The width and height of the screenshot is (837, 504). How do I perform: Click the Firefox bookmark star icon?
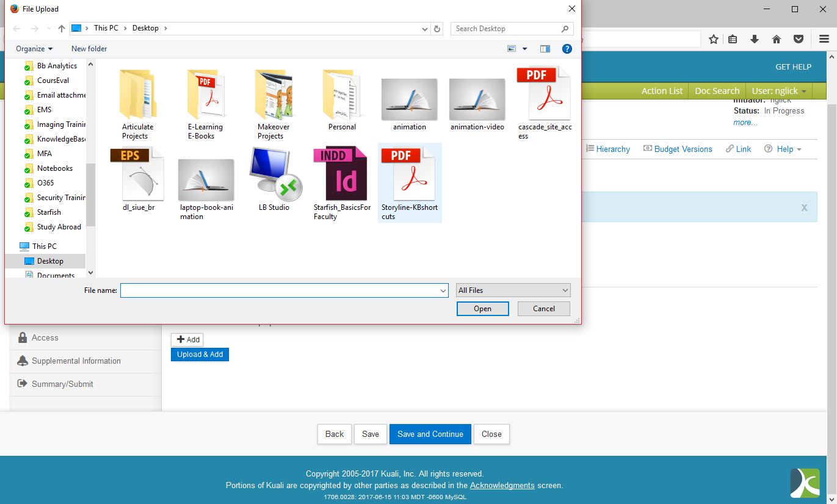coord(714,39)
